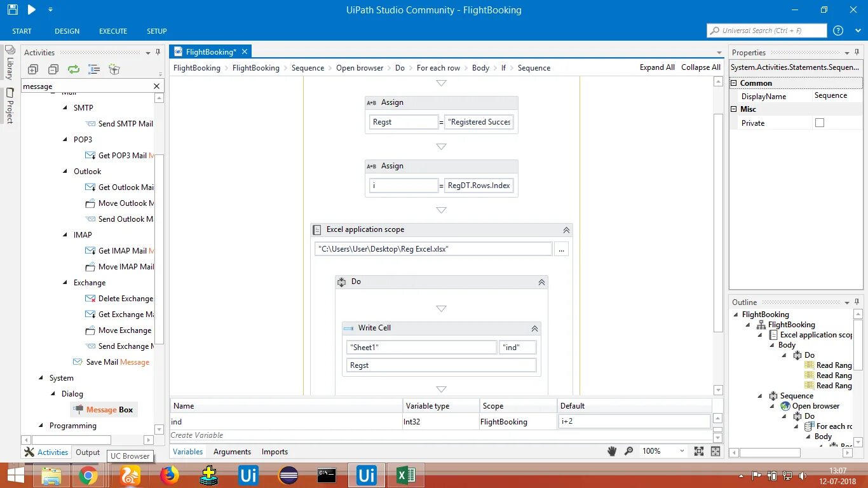Image resolution: width=868 pixels, height=488 pixels.
Task: Open Excel from the taskbar
Action: coord(405,475)
